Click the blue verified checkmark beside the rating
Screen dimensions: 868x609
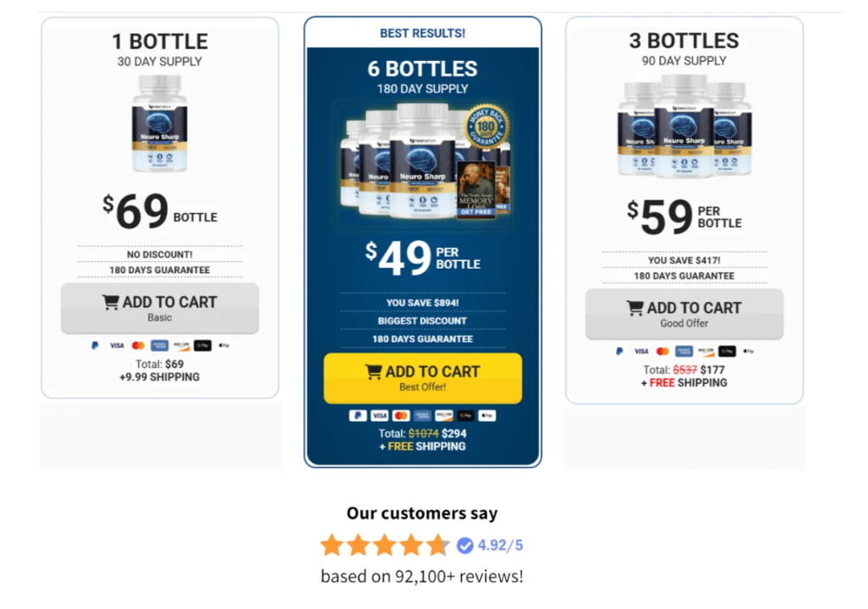465,545
